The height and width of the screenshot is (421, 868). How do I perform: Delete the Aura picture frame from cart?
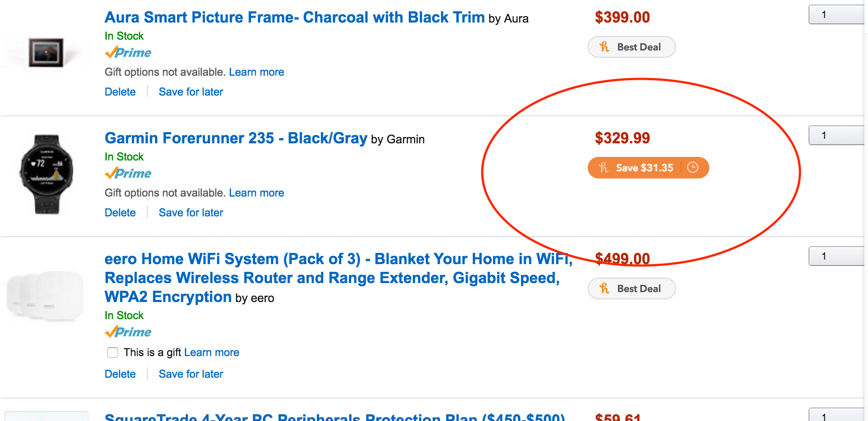120,92
